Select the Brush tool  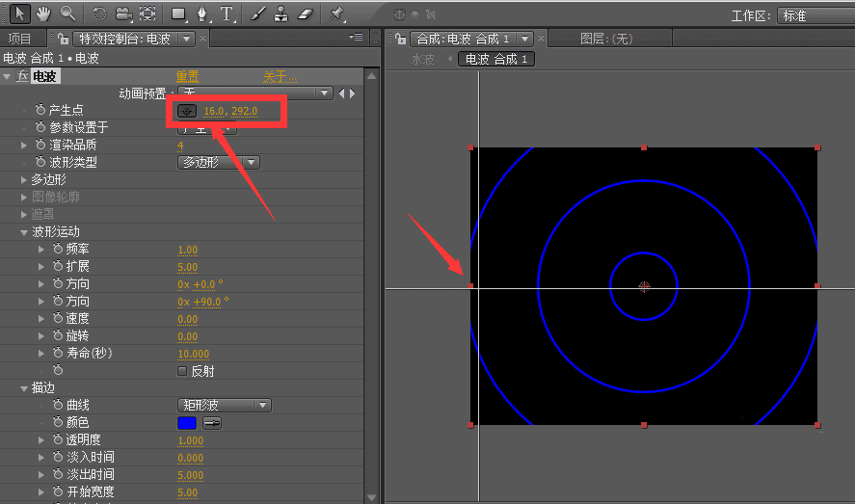257,13
